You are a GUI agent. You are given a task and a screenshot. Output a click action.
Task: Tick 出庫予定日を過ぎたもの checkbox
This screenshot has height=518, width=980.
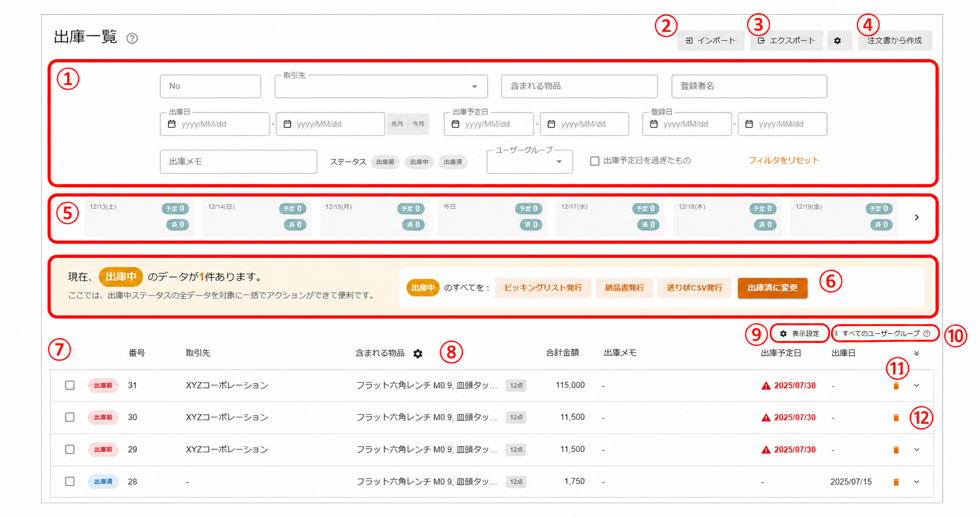point(595,161)
